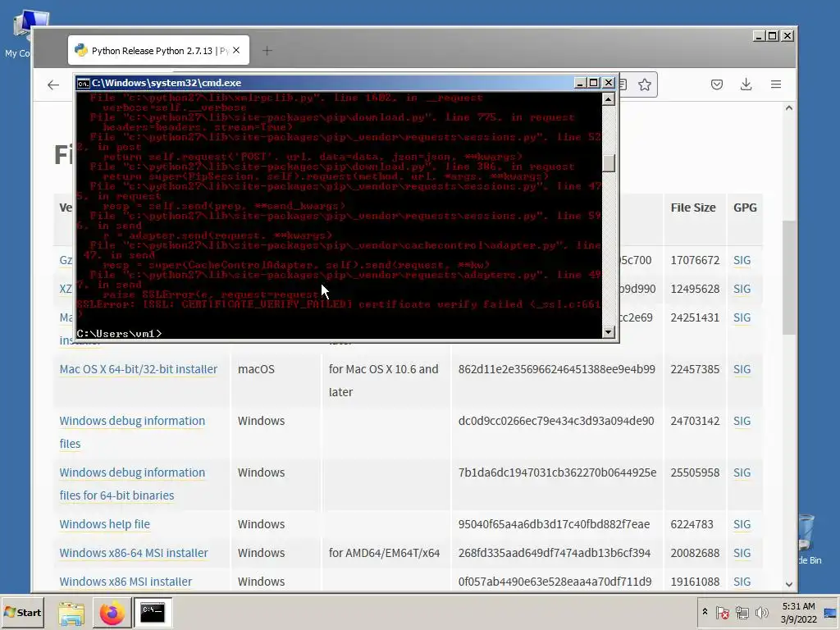Click the cmd window scrollbar thumb
The width and height of the screenshot is (840, 630).
pos(608,163)
